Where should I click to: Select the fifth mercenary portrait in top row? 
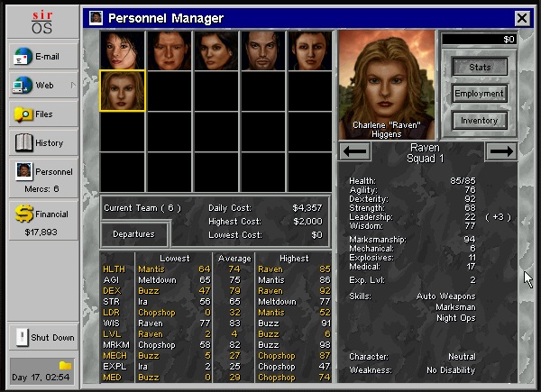(x=310, y=50)
